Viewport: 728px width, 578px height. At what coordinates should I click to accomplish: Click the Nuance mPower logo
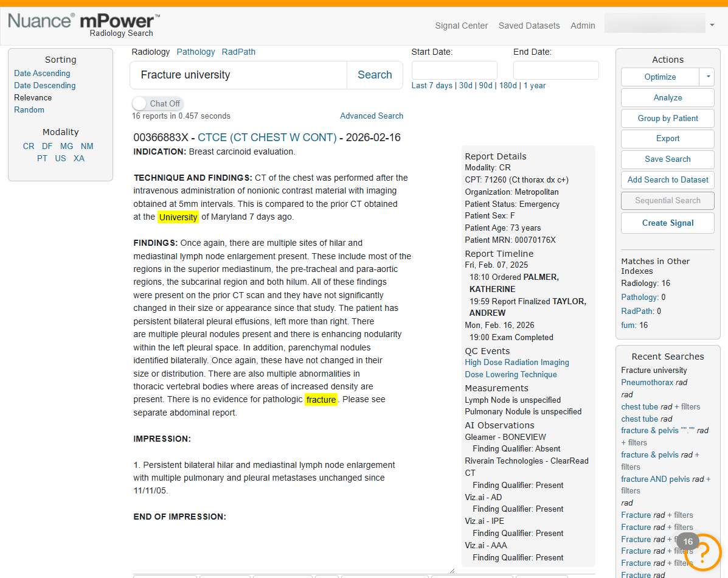(x=84, y=24)
